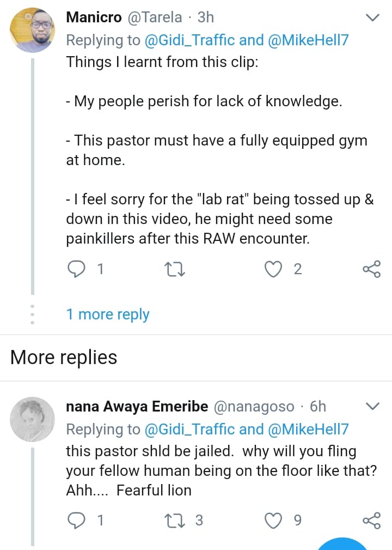392x550 pixels.
Task: Show 1 more reply
Action: (x=108, y=315)
